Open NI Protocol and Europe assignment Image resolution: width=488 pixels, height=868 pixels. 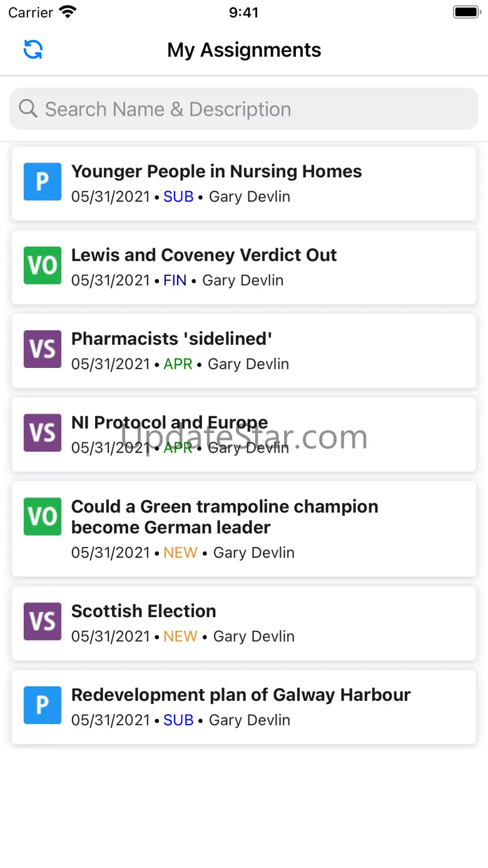pyautogui.click(x=170, y=422)
